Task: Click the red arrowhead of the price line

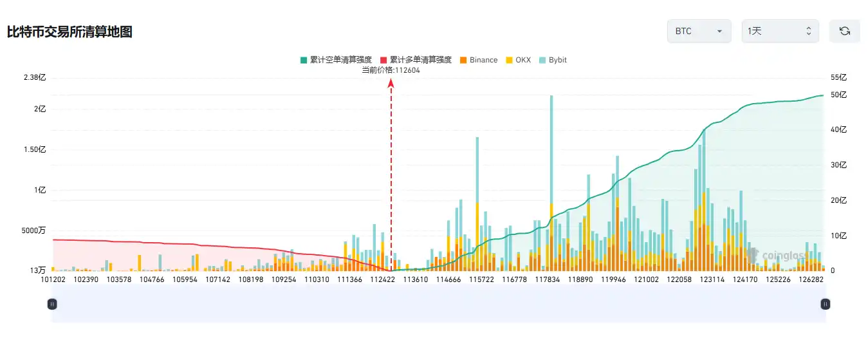Action: (x=391, y=82)
